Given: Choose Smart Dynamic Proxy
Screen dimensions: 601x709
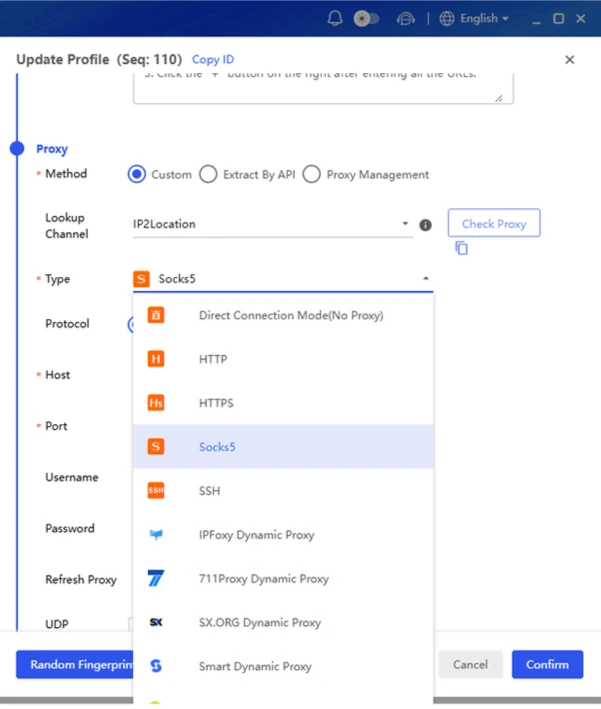Looking at the screenshot, I should coord(283,666).
